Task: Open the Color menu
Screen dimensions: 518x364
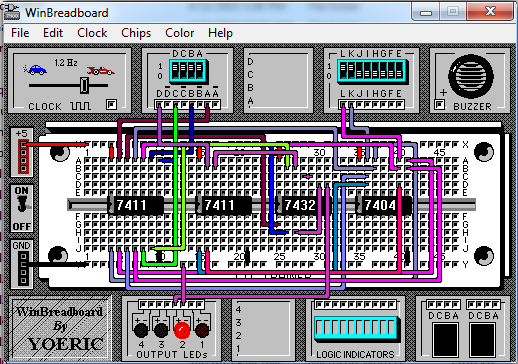Action: [179, 33]
